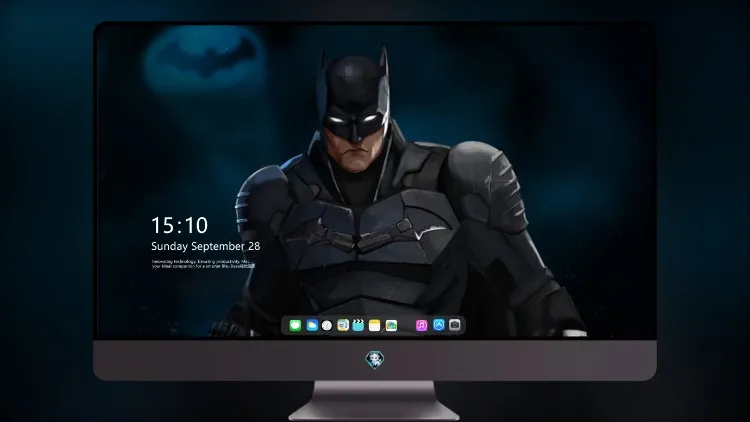
Task: Open the blue App Store icon
Action: [439, 325]
